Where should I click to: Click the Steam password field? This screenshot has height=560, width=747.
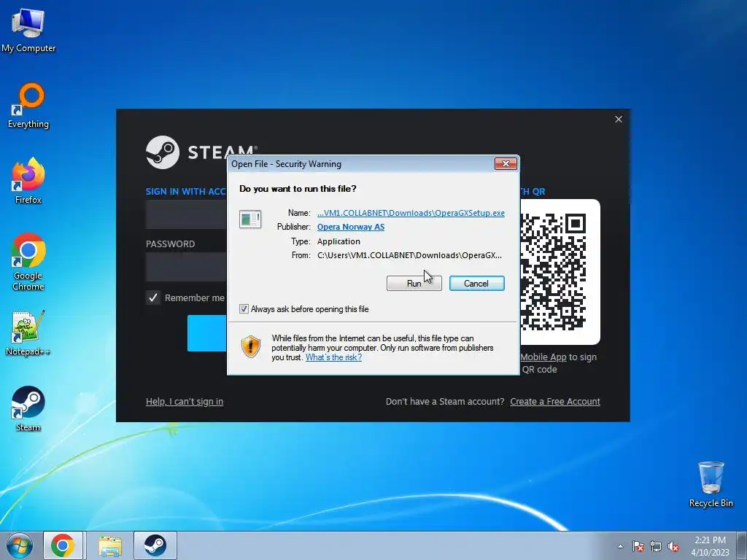(186, 267)
